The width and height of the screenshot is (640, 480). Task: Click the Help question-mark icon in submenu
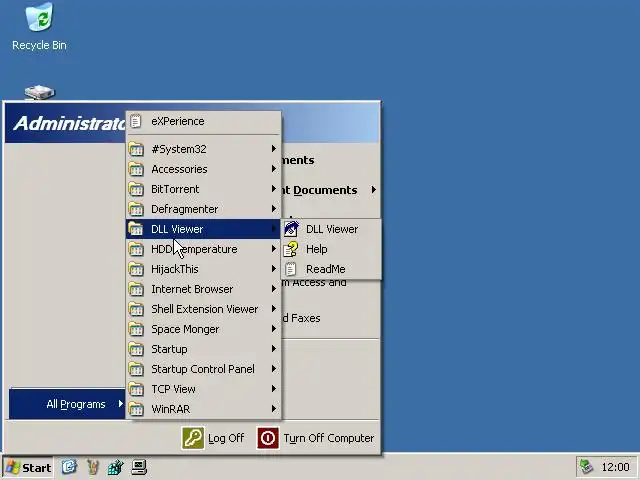coord(291,249)
